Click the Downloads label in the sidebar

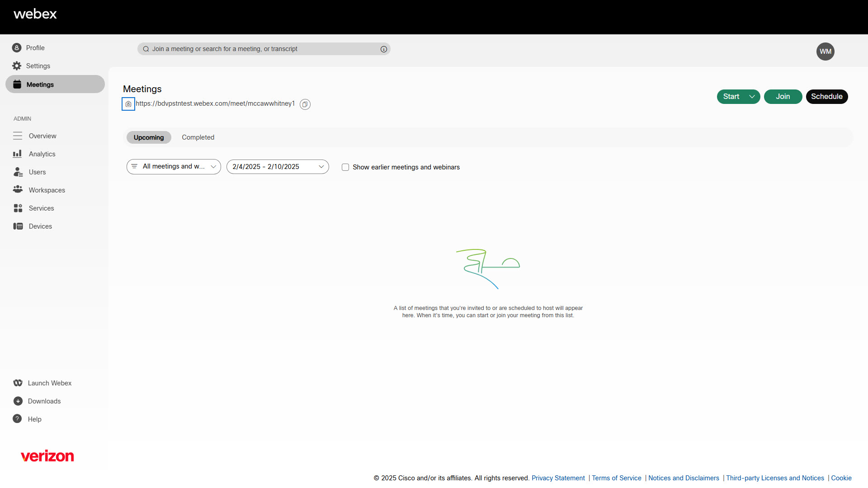(44, 401)
